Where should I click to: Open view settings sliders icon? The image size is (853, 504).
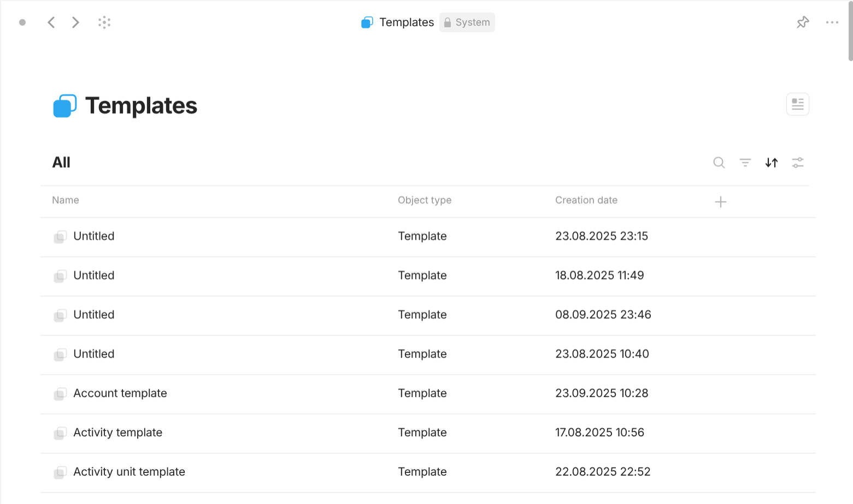[797, 163]
